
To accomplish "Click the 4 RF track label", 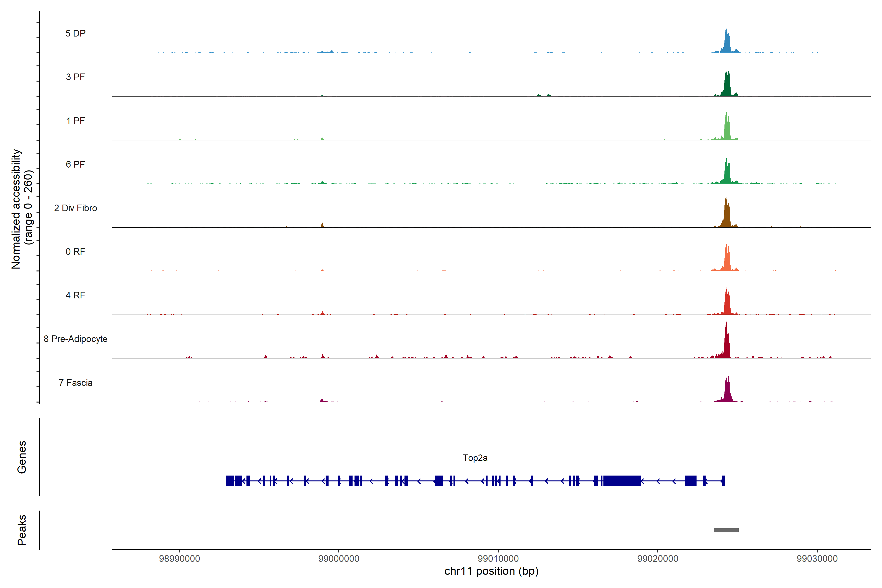I will (x=75, y=295).
